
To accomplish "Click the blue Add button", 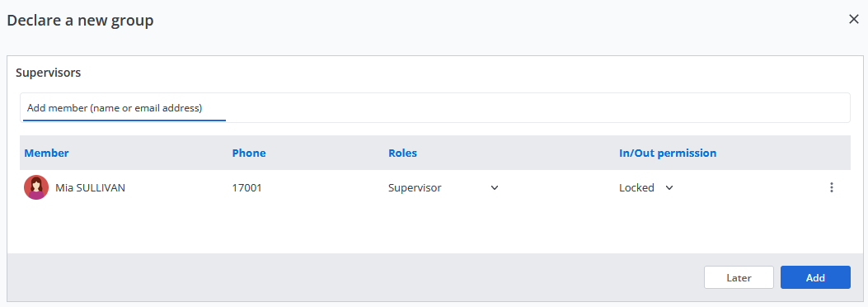I will click(815, 277).
